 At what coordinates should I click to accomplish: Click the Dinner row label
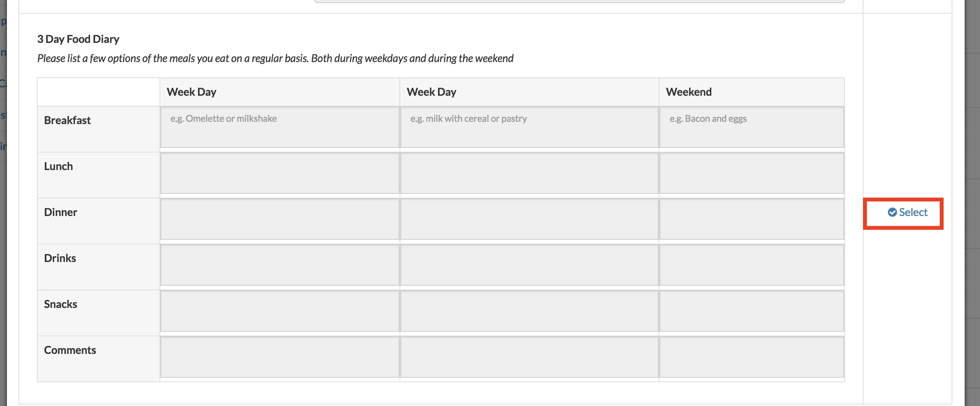click(61, 212)
